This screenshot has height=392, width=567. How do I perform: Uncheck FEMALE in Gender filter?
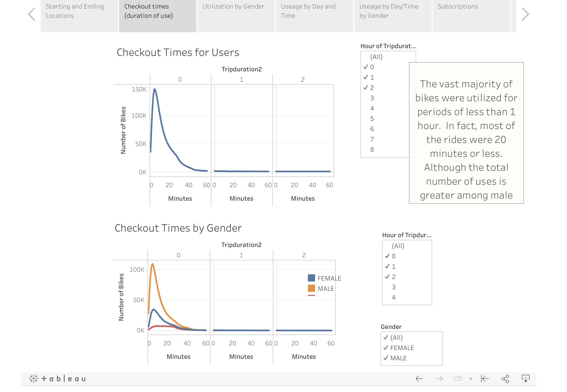[x=402, y=348]
